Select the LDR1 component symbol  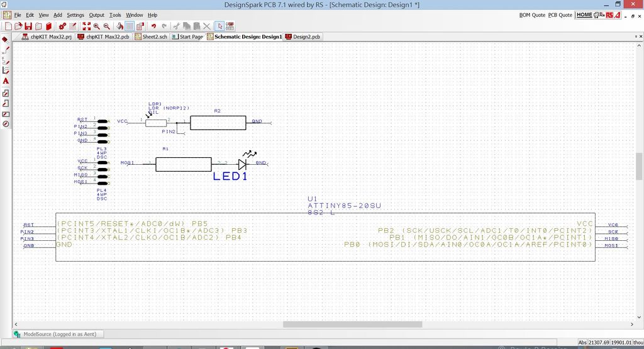pyautogui.click(x=156, y=123)
